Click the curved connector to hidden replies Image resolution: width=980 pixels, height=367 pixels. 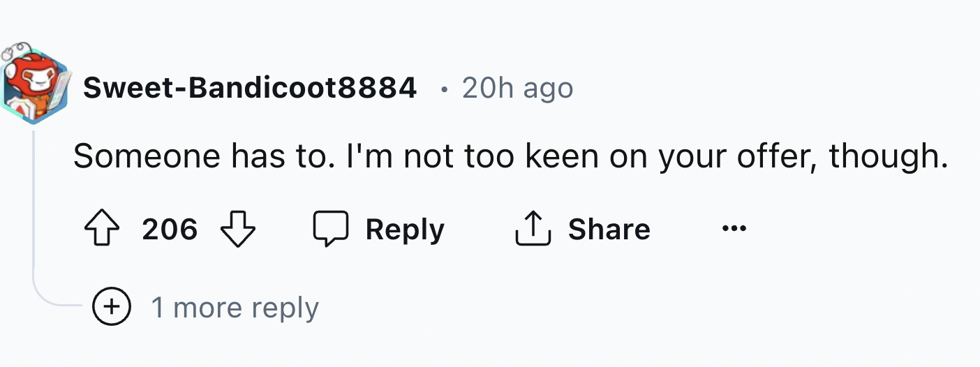click(56, 303)
